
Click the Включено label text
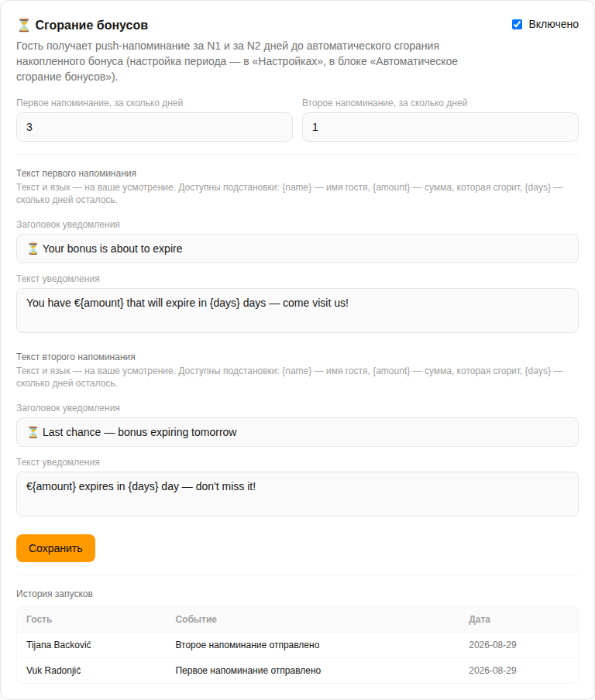[x=553, y=25]
